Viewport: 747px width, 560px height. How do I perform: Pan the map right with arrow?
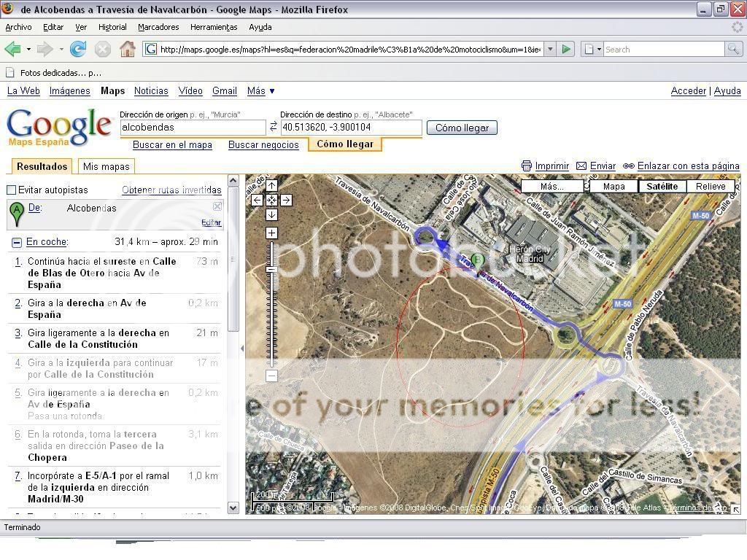[286, 200]
